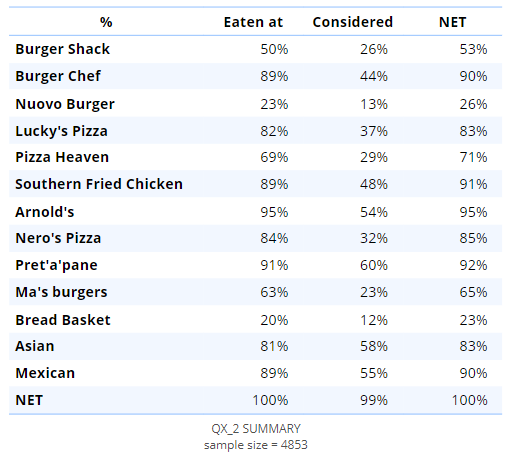The image size is (521, 454).
Task: Click the Nuovo Burger row label
Action: click(65, 104)
